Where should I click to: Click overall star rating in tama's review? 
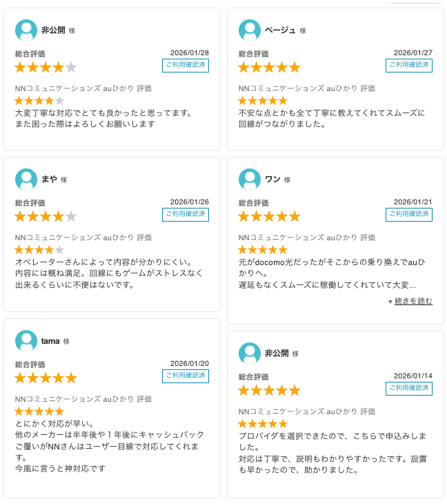(x=46, y=378)
